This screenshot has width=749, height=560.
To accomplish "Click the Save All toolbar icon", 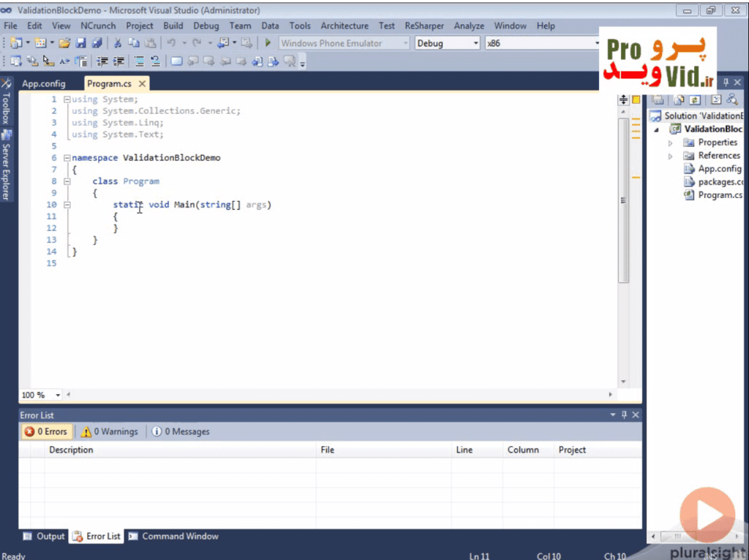I will point(96,43).
